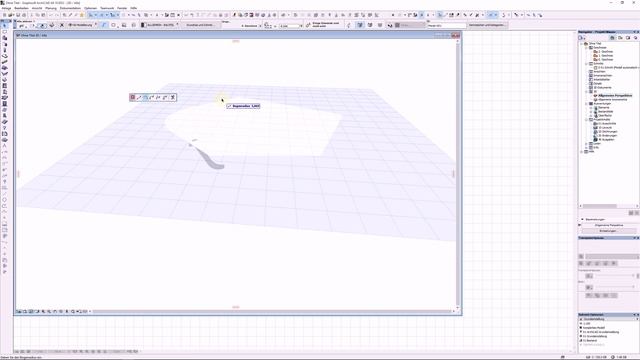640x360 pixels.
Task: Click 01 Bestand in Quick Options
Action: (x=590, y=340)
